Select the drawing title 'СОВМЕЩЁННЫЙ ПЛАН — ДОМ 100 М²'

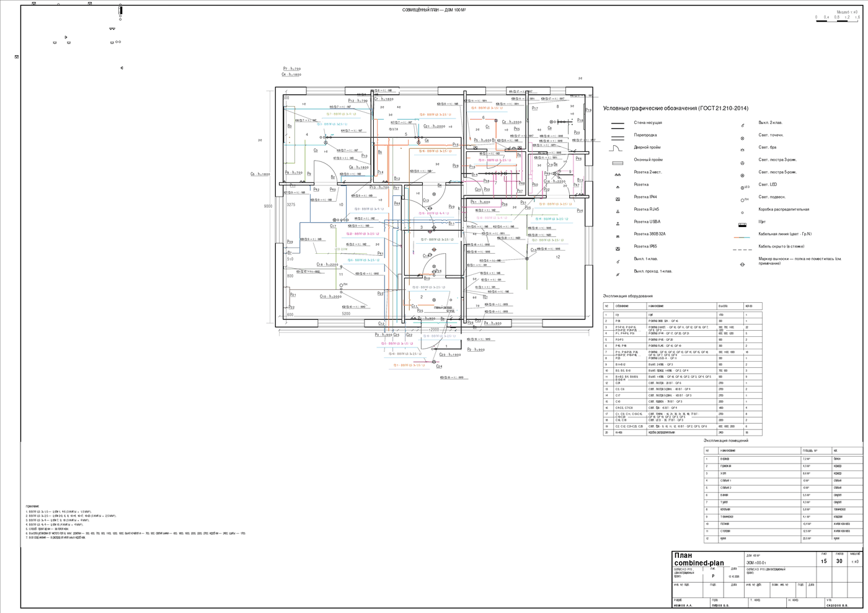[434, 10]
